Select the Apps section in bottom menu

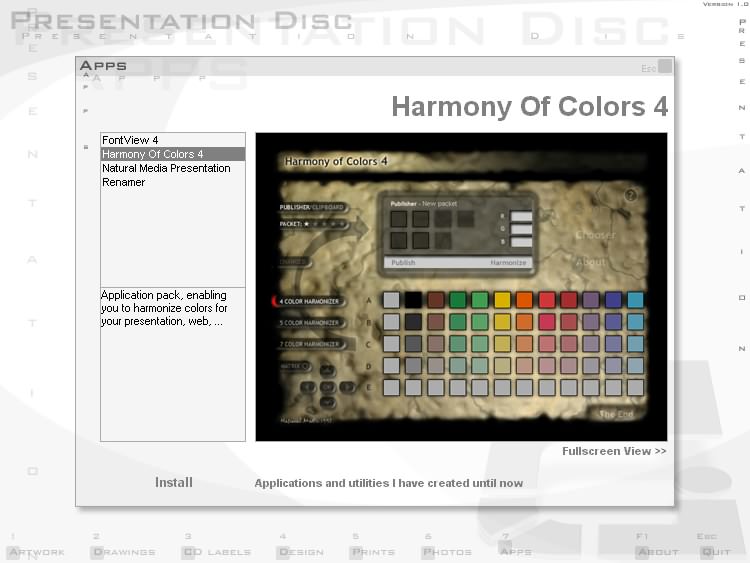515,551
